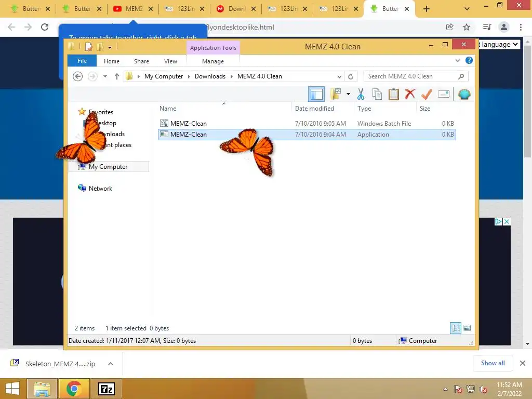Show hidden system tray icons

tap(445, 389)
